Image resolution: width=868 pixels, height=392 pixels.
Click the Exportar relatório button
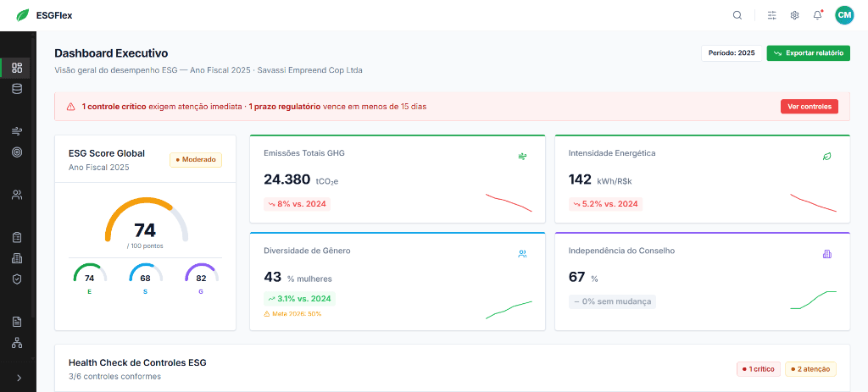[808, 53]
